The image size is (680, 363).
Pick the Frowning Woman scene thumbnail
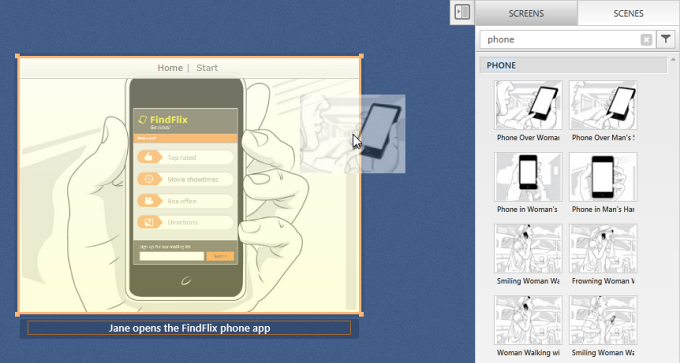pyautogui.click(x=603, y=249)
